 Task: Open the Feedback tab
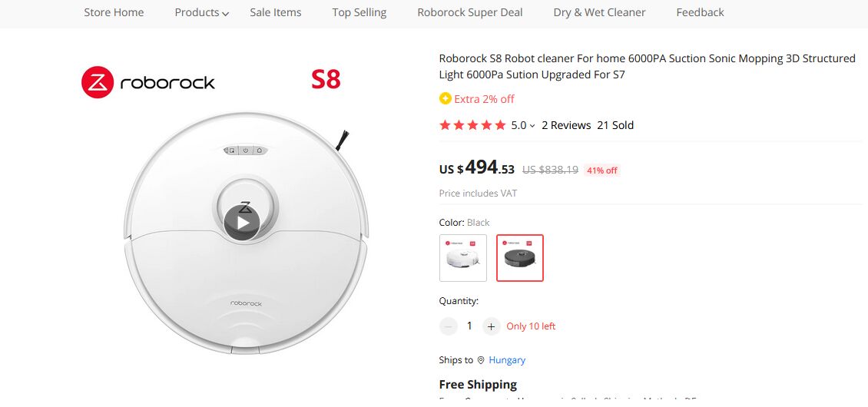point(700,12)
